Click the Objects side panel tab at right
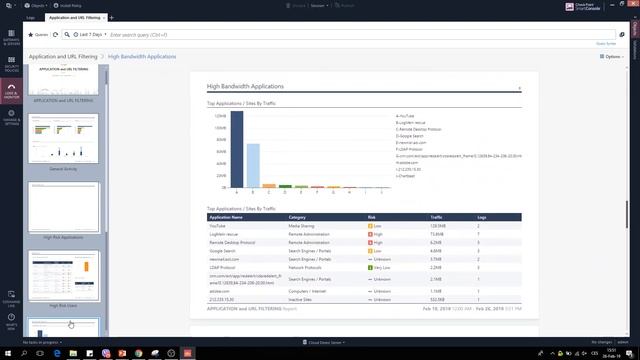The width and height of the screenshot is (640, 360). pos(635,29)
